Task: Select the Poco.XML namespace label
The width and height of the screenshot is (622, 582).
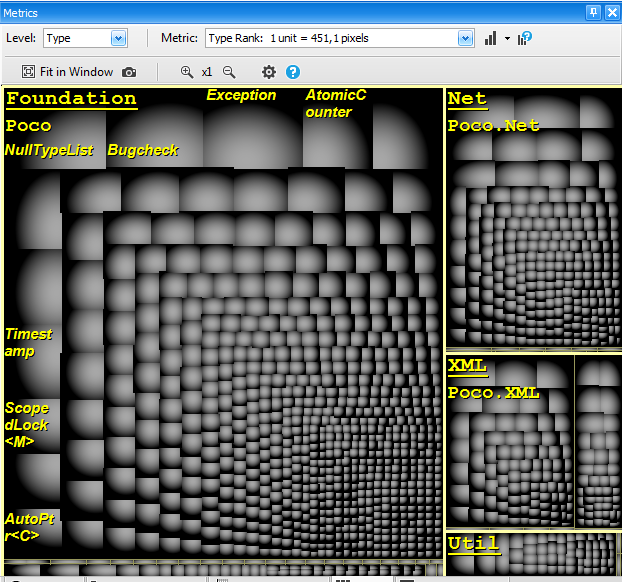Action: 493,393
